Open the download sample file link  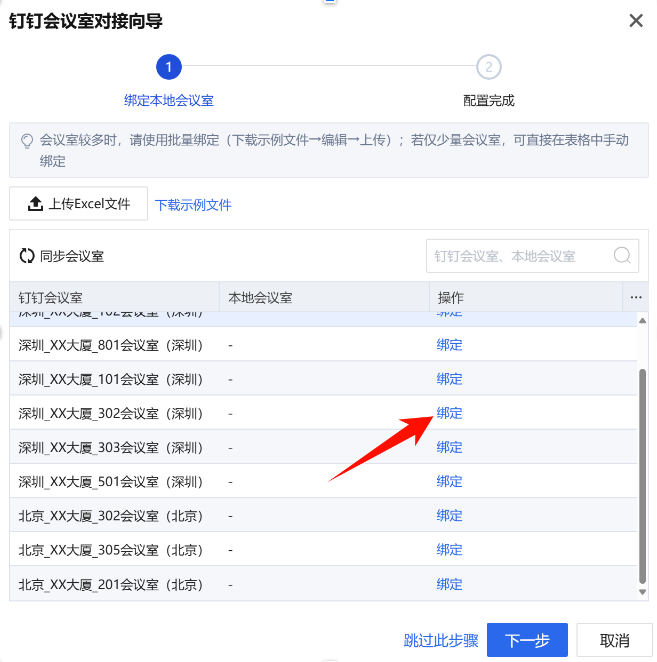(x=193, y=205)
